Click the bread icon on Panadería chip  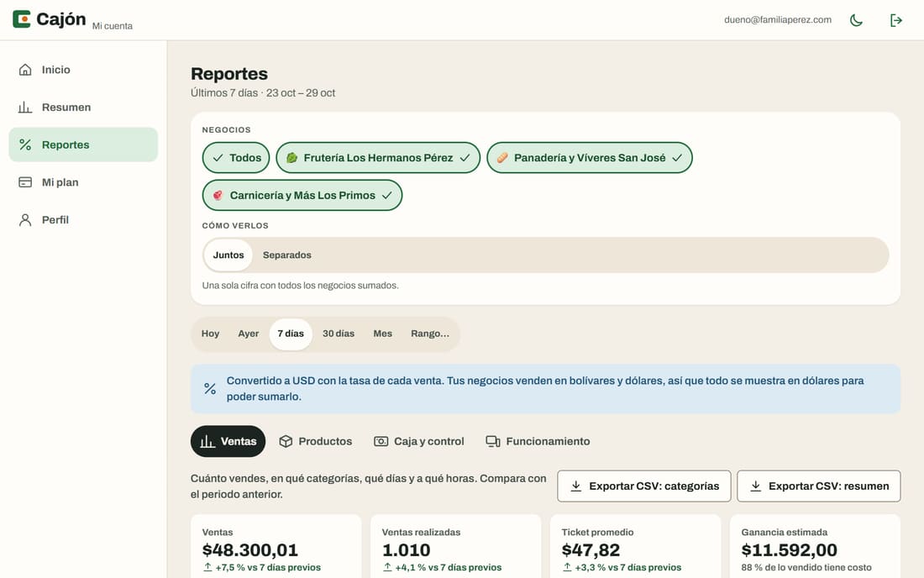pos(502,157)
